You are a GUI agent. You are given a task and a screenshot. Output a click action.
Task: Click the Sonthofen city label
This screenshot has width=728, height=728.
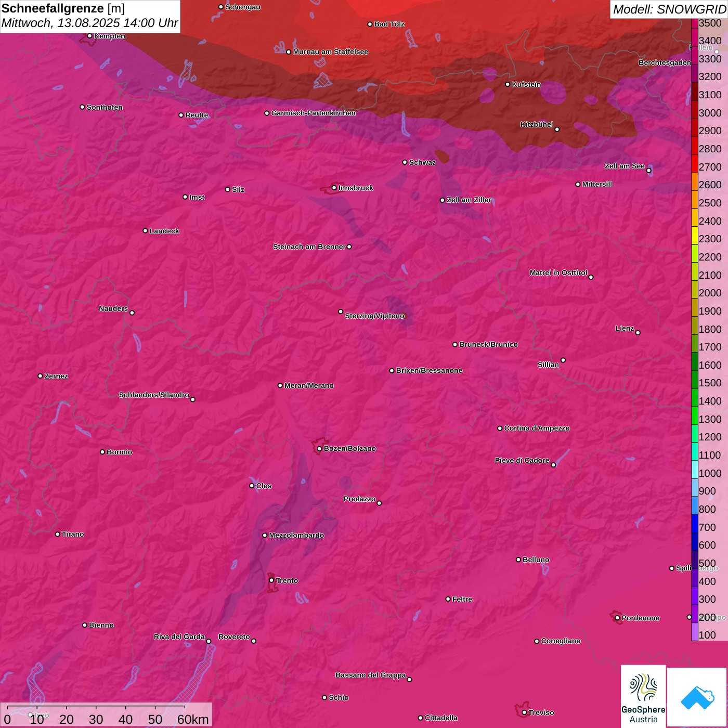click(105, 107)
